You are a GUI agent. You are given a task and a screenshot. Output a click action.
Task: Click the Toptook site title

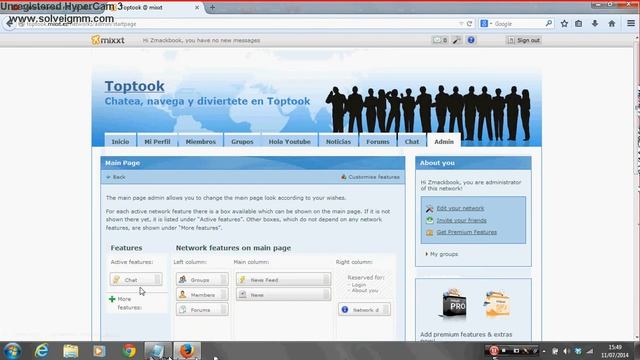tap(135, 86)
